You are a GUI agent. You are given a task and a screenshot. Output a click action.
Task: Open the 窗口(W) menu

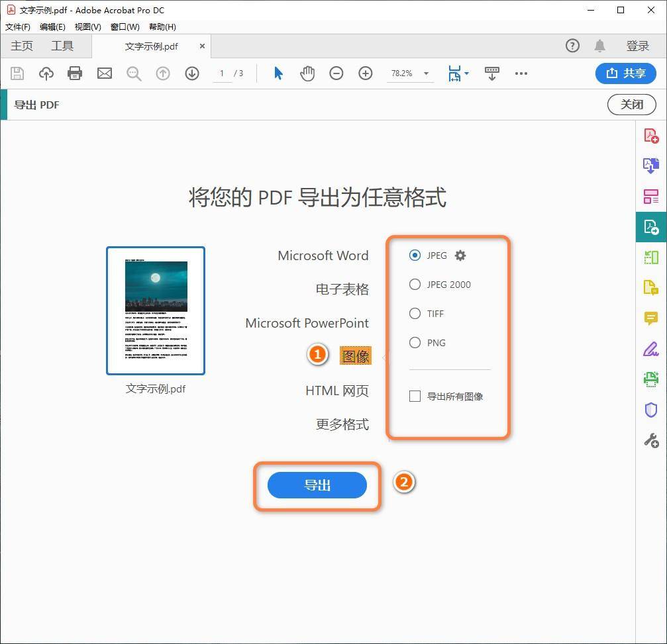[125, 26]
